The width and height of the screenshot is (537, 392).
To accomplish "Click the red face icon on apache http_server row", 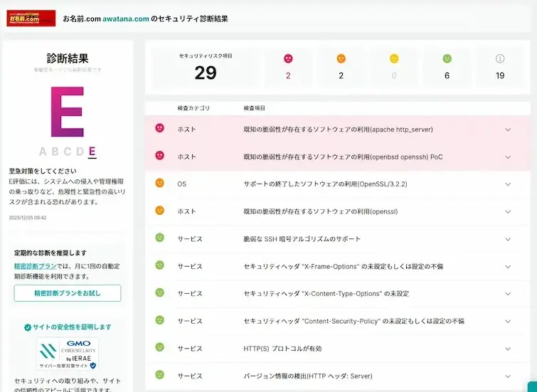I will pyautogui.click(x=159, y=128).
